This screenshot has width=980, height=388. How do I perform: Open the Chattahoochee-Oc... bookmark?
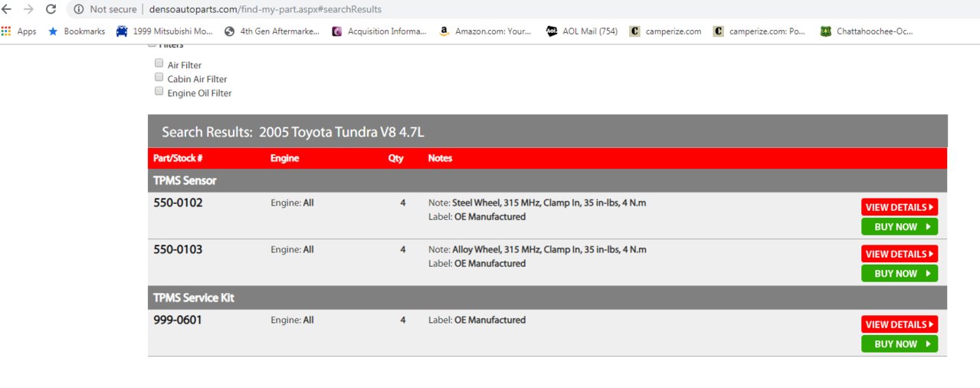tap(867, 31)
